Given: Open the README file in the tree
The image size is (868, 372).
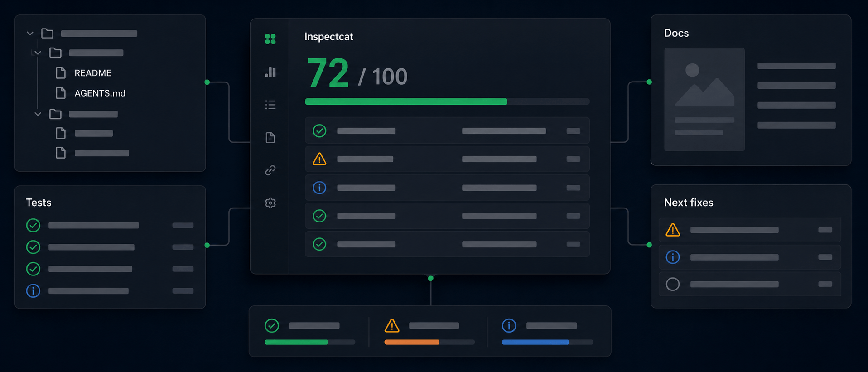Looking at the screenshot, I should 93,73.
